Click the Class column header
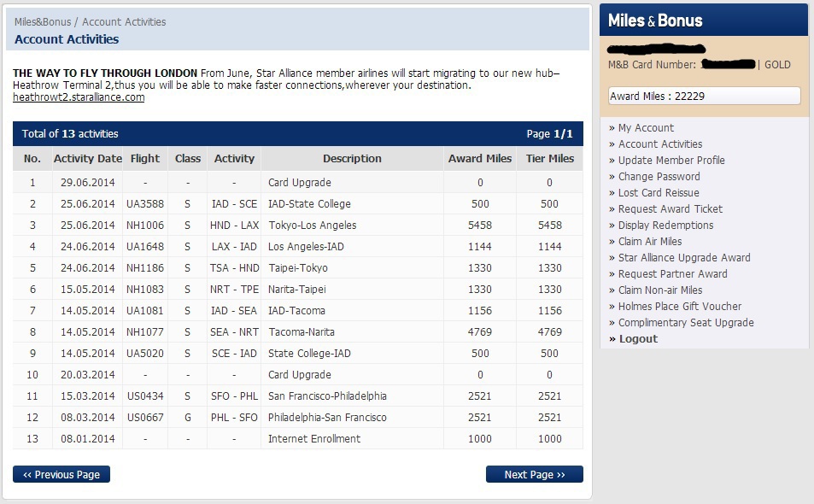Viewport: 814px width, 504px height. click(187, 158)
